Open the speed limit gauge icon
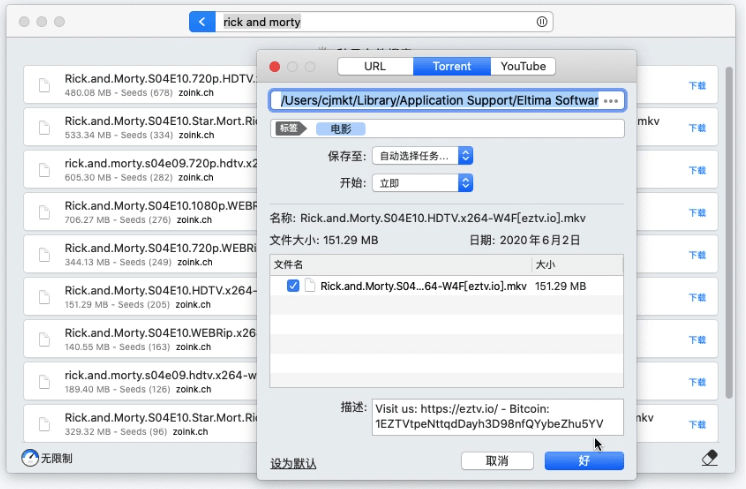The height and width of the screenshot is (489, 746). (30, 458)
